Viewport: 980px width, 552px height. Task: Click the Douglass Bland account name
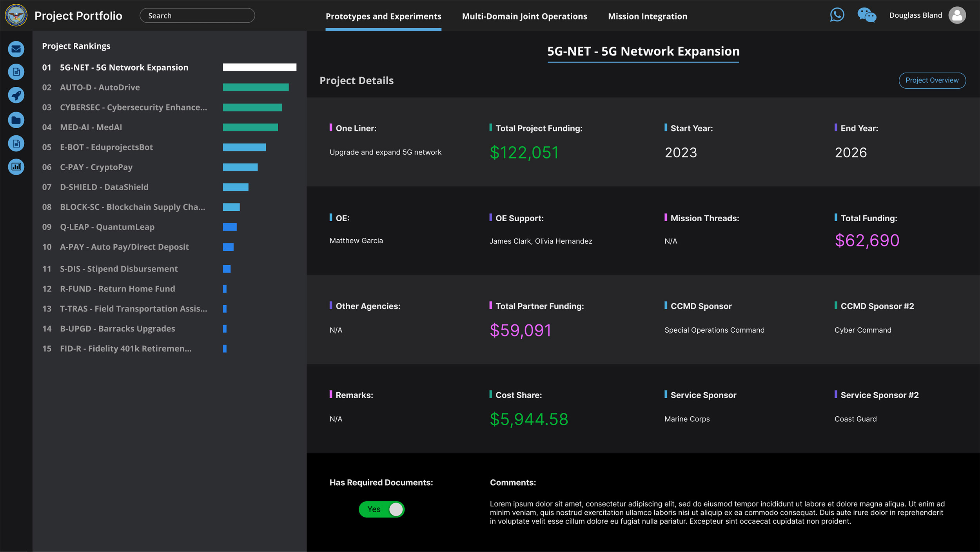coord(915,15)
